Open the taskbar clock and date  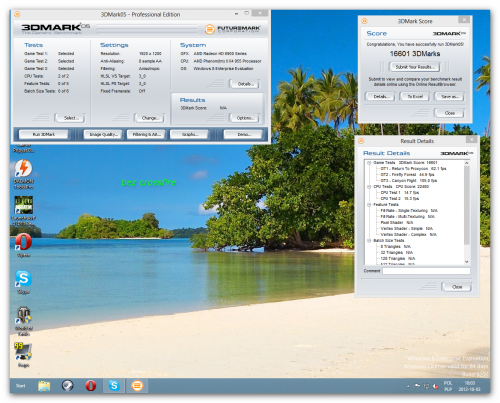pos(469,386)
